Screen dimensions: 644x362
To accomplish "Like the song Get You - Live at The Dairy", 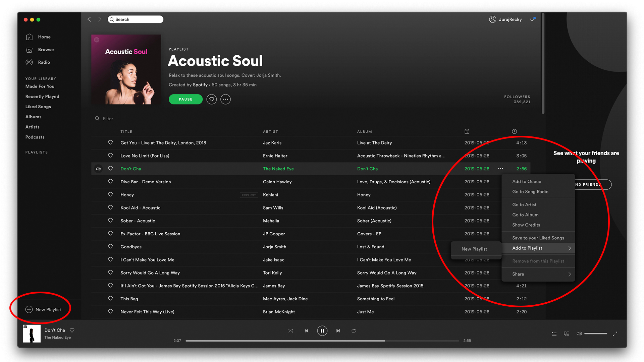I will [x=110, y=142].
